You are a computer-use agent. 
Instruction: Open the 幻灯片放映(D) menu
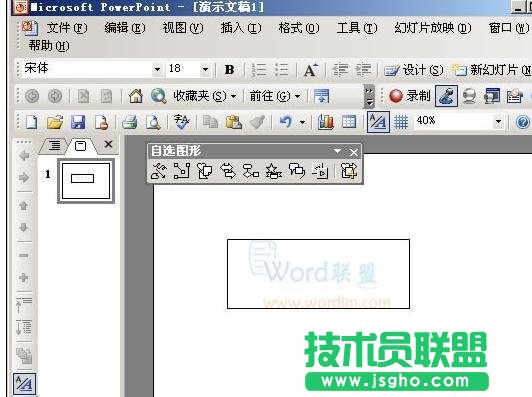[x=433, y=28]
